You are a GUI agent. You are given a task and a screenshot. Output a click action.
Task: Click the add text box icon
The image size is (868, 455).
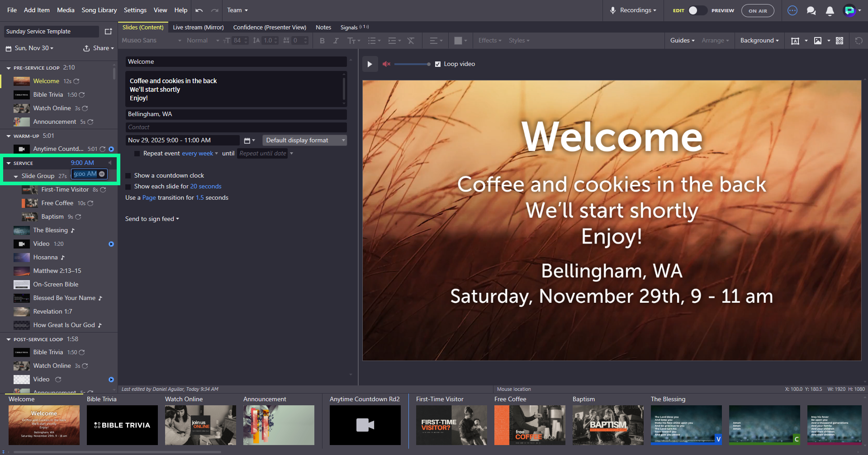(795, 41)
